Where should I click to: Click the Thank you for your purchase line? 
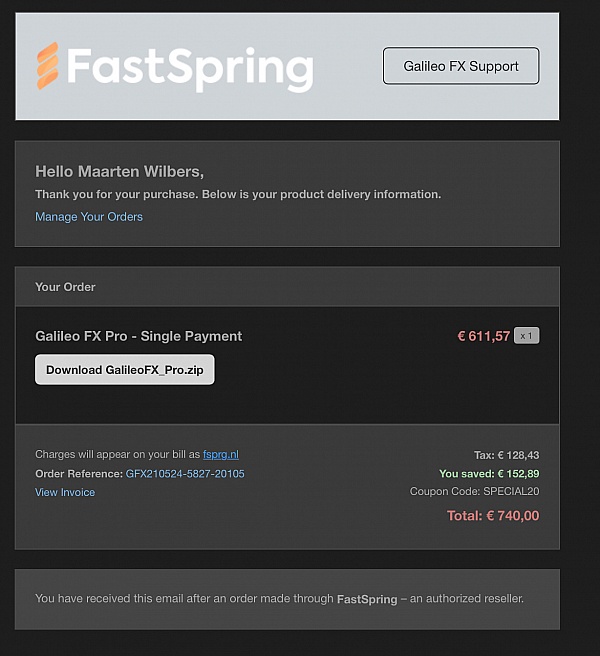point(238,194)
